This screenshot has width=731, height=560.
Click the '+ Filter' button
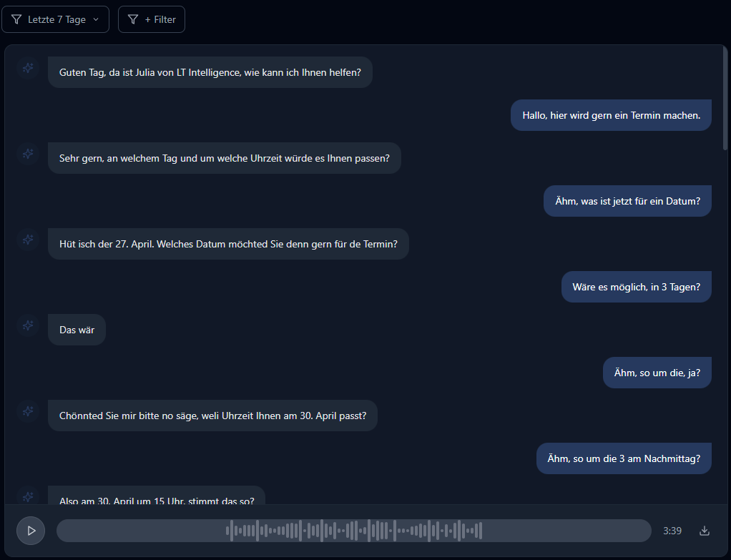(152, 19)
